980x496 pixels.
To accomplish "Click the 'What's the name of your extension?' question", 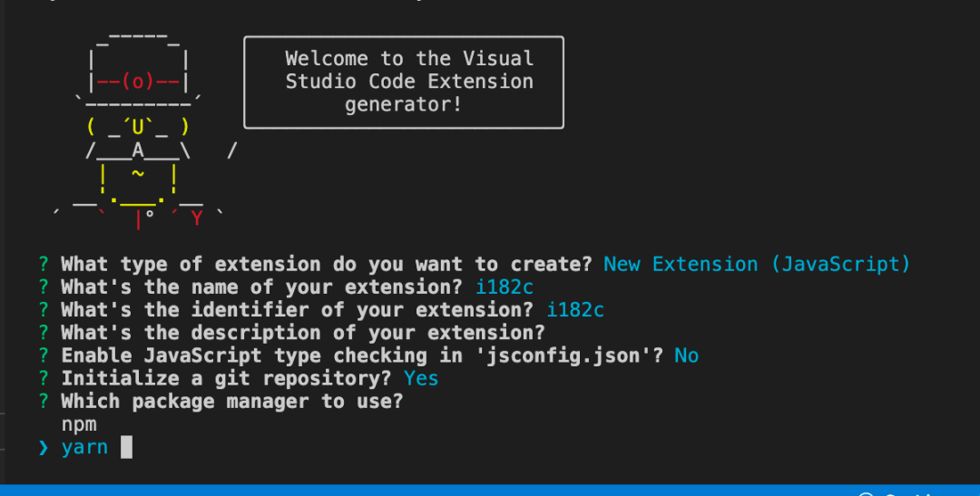I will point(261,287).
